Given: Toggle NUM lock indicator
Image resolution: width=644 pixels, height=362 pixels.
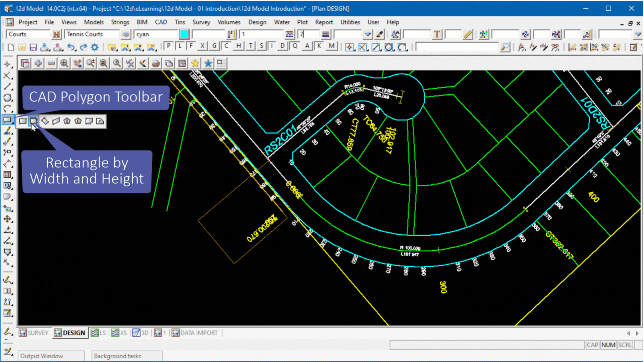Looking at the screenshot, I should [x=608, y=345].
